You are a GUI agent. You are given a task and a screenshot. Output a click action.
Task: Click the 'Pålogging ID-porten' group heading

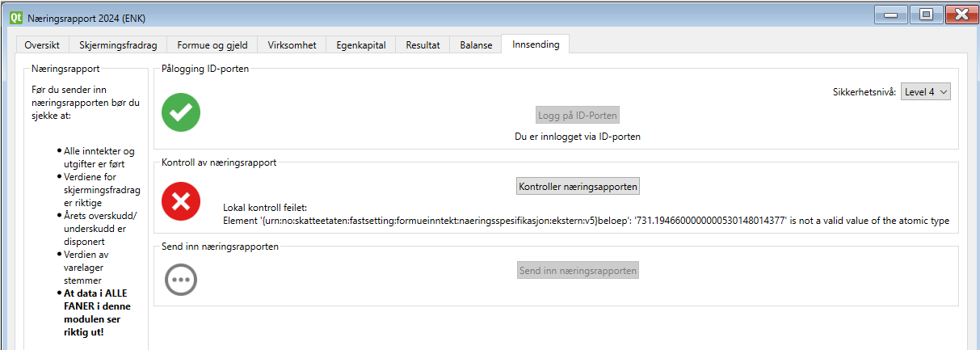point(205,69)
